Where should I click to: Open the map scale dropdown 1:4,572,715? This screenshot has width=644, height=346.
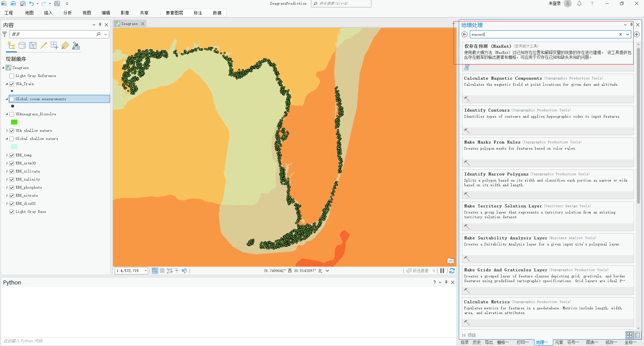coord(145,270)
